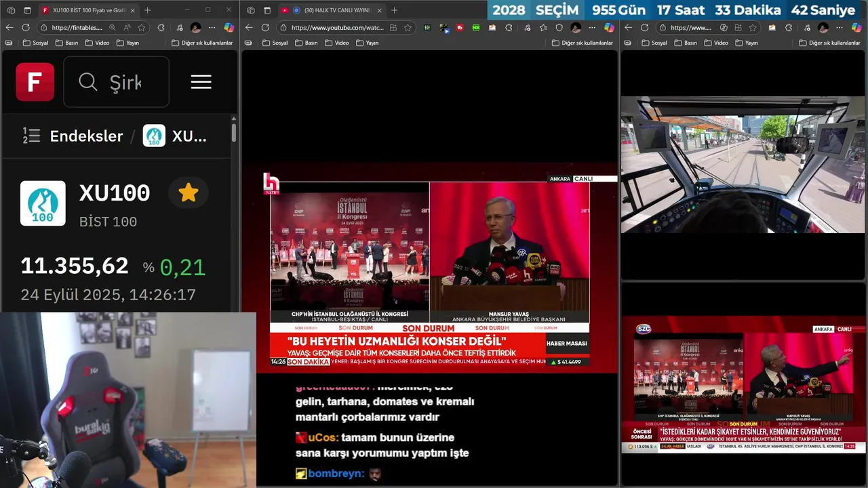
Task: Open Yayın folder in right browser window
Action: point(747,43)
